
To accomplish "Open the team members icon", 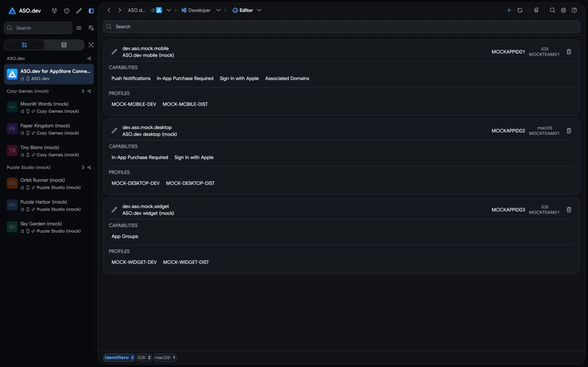I will [x=54, y=11].
